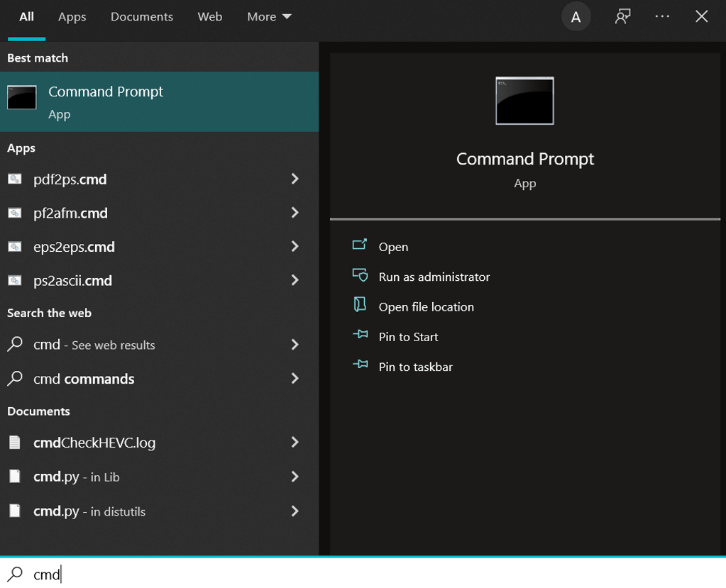Open Command Prompt via the Open action
This screenshot has width=726, height=588.
click(393, 247)
